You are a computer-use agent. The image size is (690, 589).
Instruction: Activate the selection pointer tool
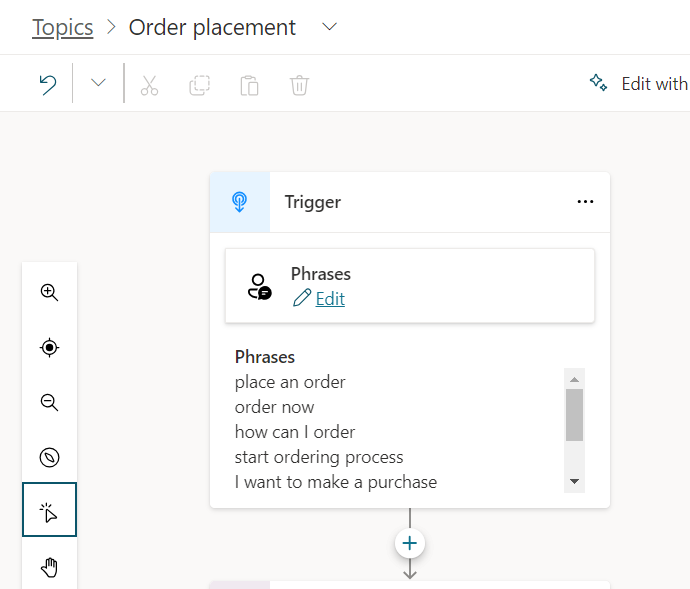[x=49, y=513]
